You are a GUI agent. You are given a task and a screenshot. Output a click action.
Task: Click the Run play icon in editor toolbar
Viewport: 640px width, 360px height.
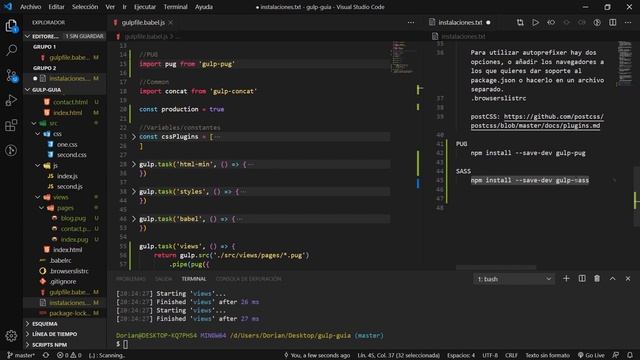535,22
